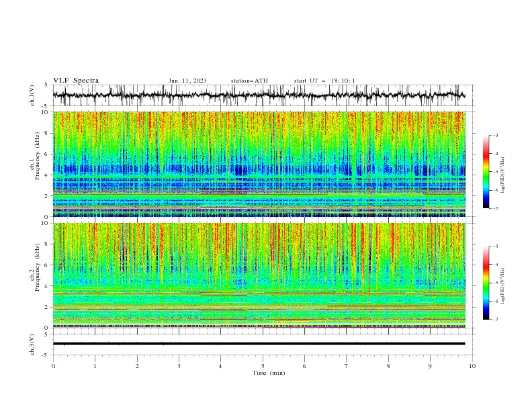532x411 pixels.
Task: Click the ch.1 voltage waveform trace
Action: point(259,95)
